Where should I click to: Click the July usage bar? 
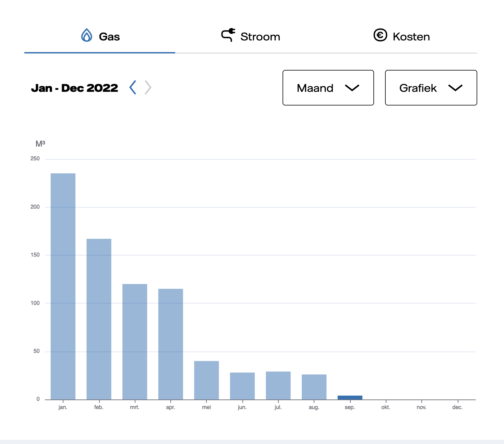click(278, 385)
